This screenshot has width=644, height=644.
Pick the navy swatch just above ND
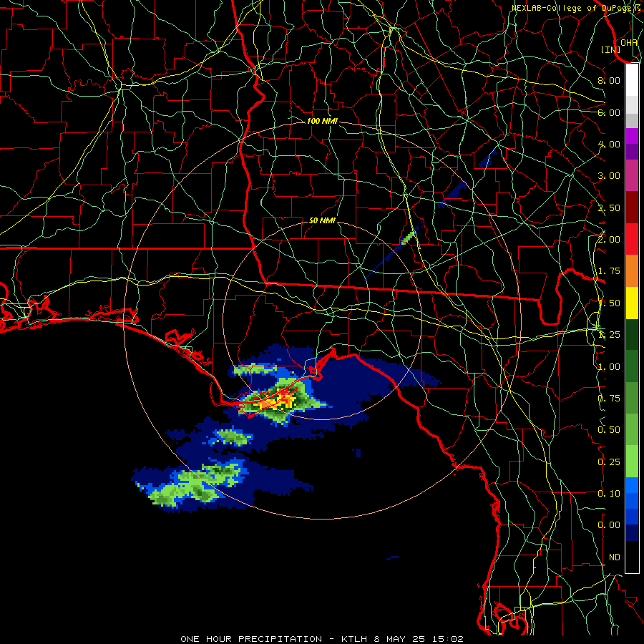632,533
